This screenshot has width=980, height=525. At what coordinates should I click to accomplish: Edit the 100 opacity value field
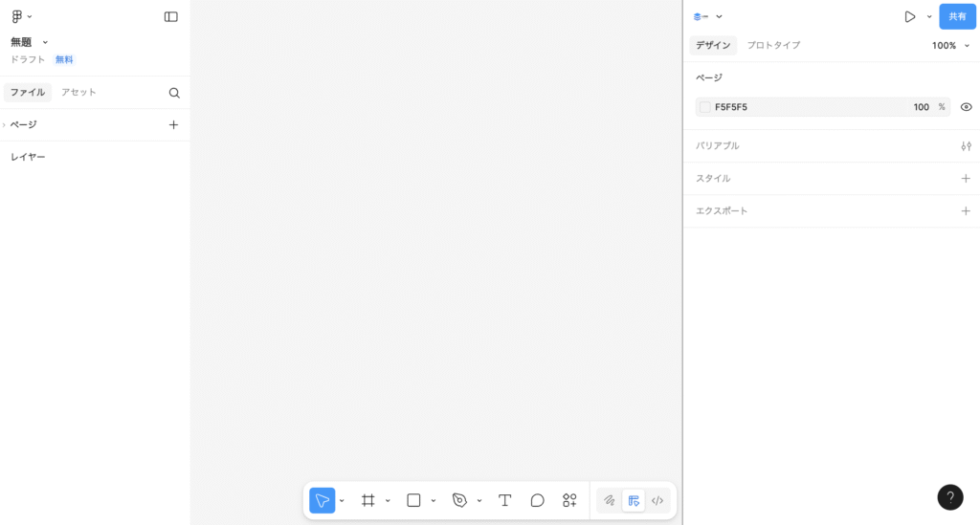[922, 107]
